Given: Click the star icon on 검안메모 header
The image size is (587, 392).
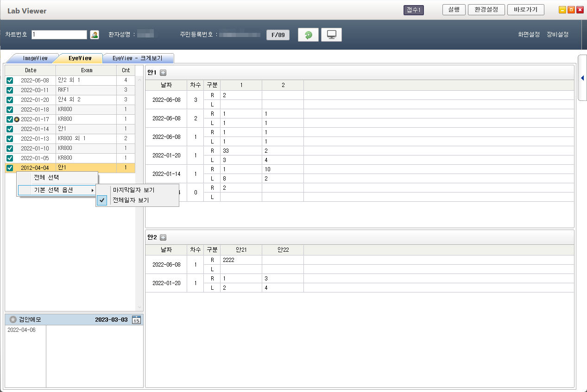Looking at the screenshot, I should click(13, 320).
